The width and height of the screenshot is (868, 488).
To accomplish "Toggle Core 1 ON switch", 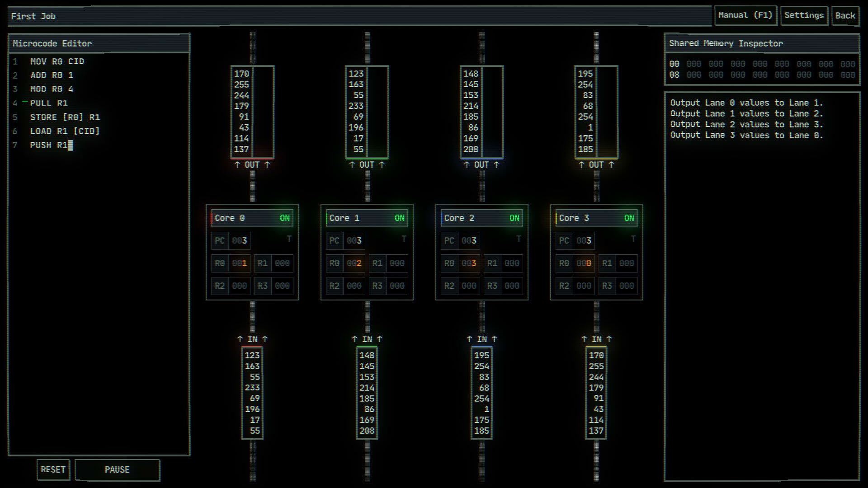I will coord(400,218).
